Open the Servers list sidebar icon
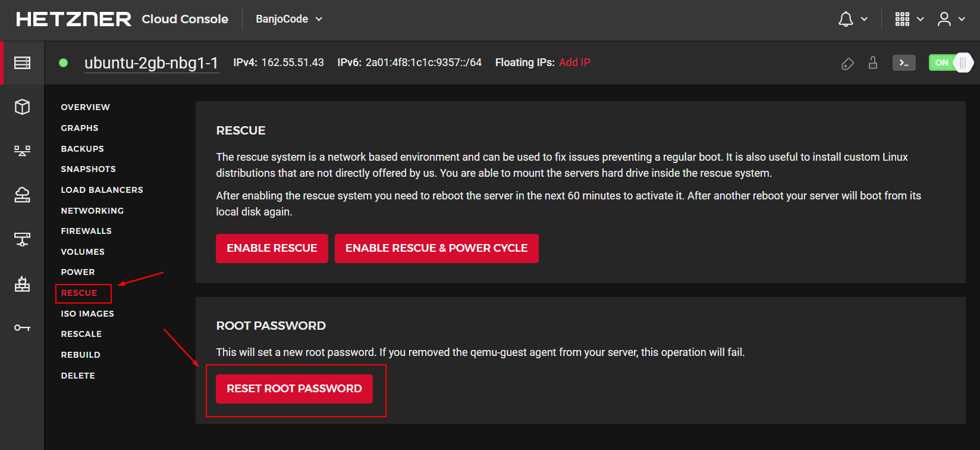The height and width of the screenshot is (450, 980). click(x=22, y=62)
